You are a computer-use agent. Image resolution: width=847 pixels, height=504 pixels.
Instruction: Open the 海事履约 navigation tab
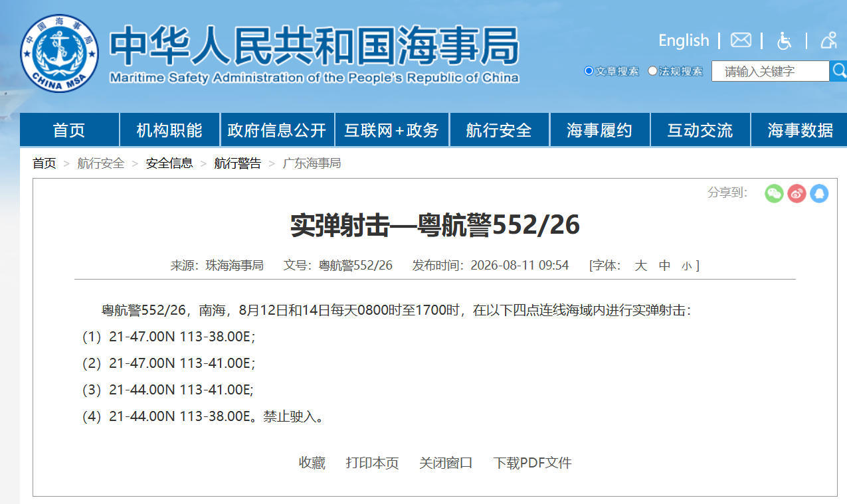(x=600, y=130)
